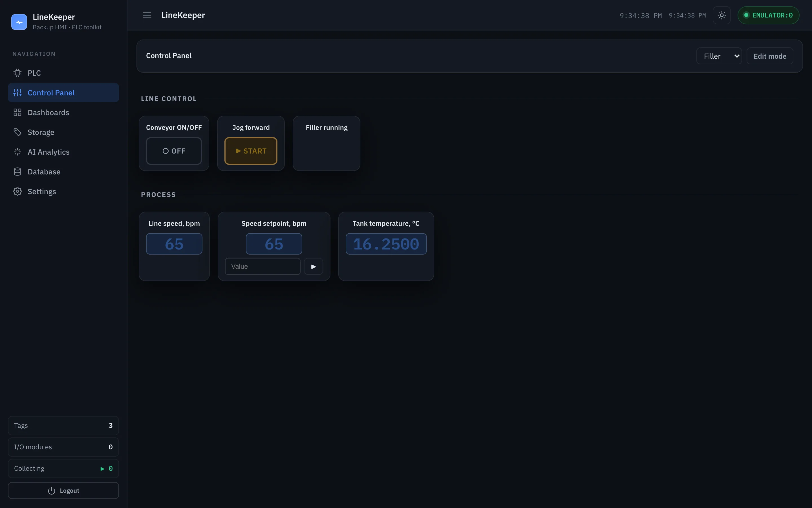Toggle the Conveyor ON/OFF switch button

click(x=174, y=151)
